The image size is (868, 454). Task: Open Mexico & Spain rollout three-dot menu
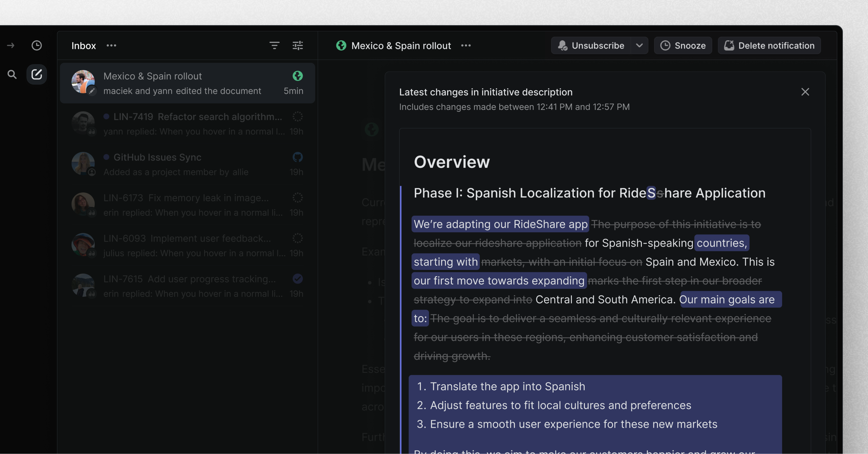pos(466,46)
